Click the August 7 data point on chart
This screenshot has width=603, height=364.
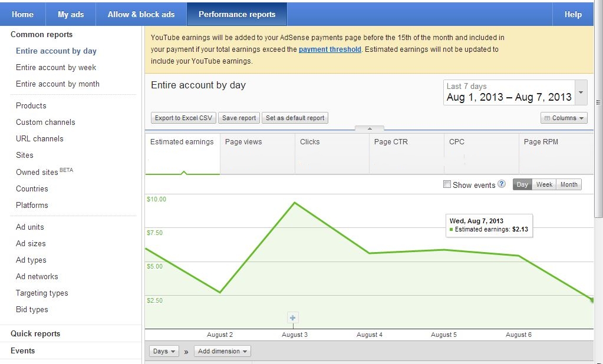pyautogui.click(x=592, y=300)
